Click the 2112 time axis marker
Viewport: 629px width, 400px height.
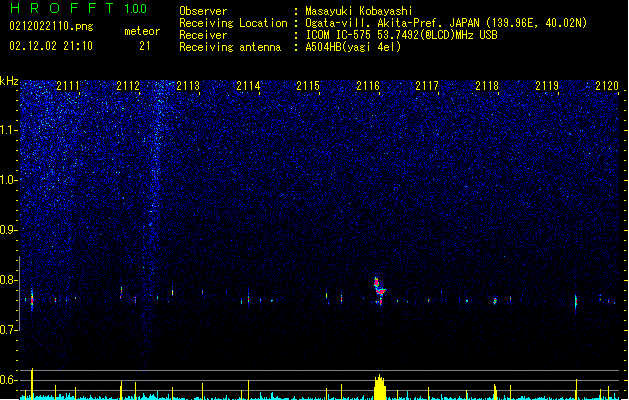128,86
